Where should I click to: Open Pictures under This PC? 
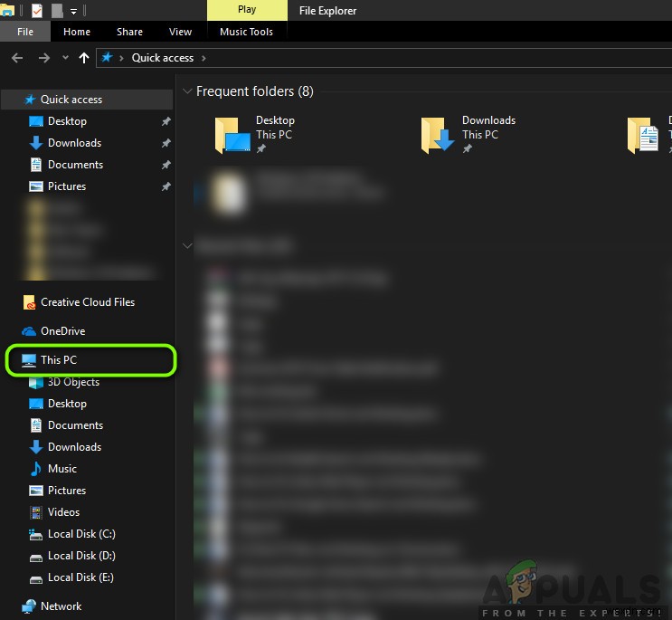coord(66,491)
